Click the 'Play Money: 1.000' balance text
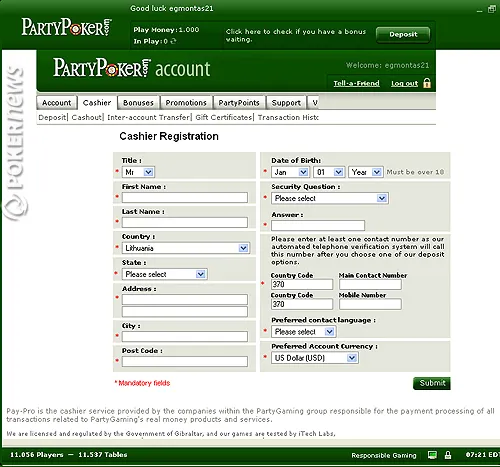500x467 pixels. pos(166,30)
